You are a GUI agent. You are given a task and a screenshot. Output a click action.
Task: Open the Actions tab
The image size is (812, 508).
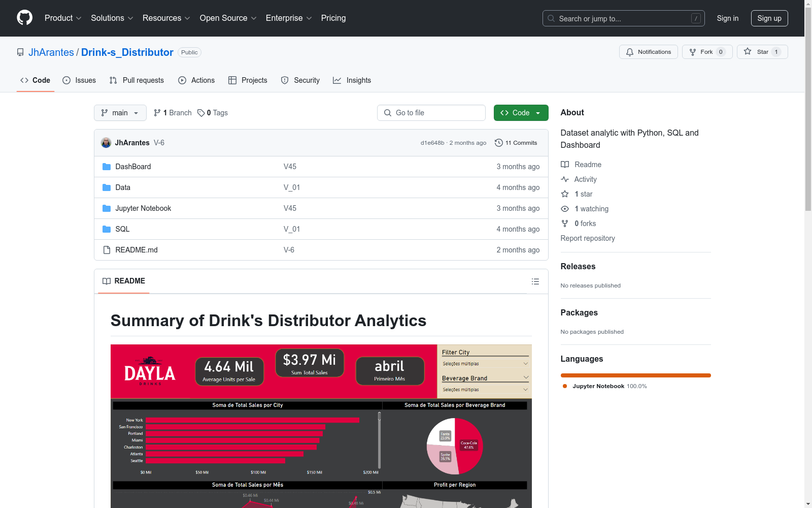(196, 80)
